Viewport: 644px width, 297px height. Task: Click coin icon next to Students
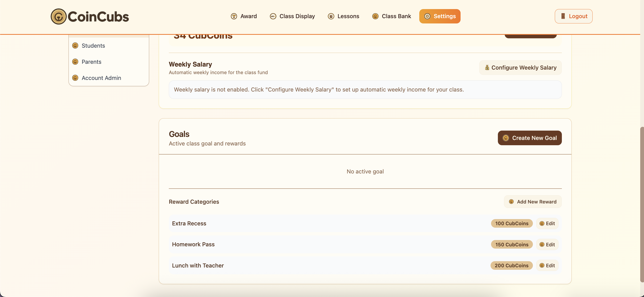click(75, 46)
